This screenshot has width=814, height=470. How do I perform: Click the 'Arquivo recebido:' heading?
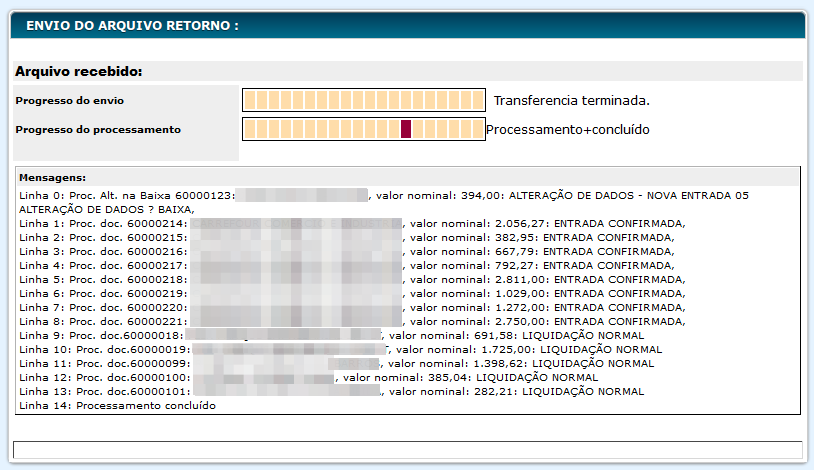[x=79, y=72]
